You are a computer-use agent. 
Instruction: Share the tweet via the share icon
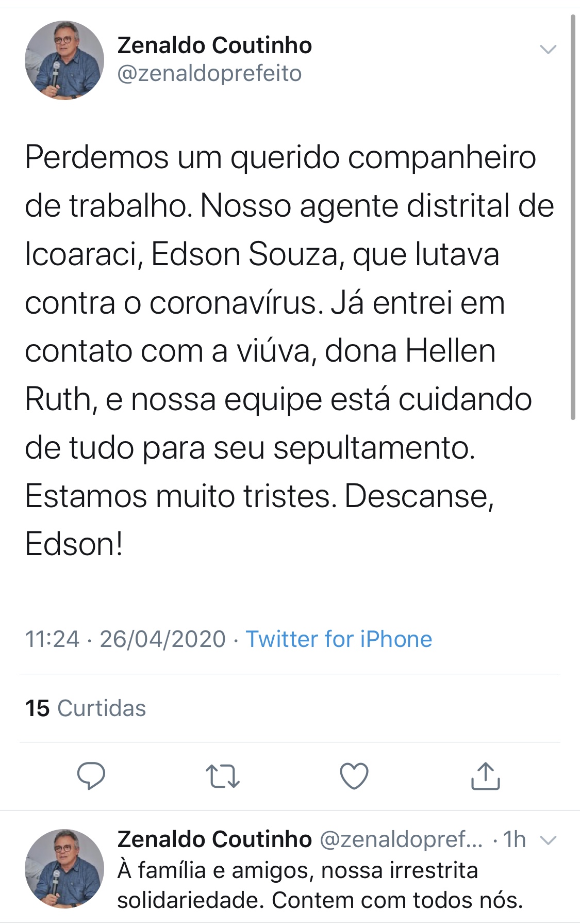pyautogui.click(x=485, y=776)
